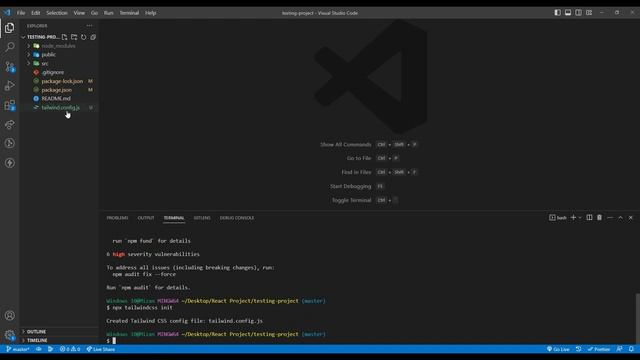Click the history icon next to Go Live
Viewport: 640px width, 360px height.
click(x=578, y=349)
